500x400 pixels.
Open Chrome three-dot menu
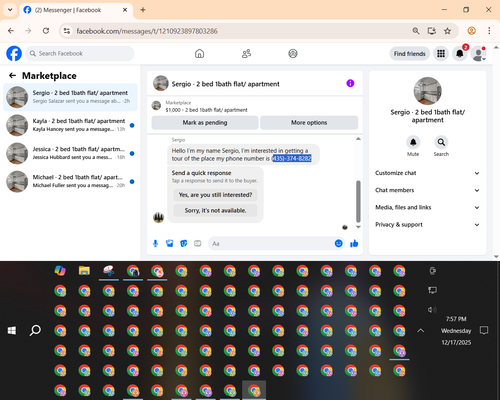[489, 31]
